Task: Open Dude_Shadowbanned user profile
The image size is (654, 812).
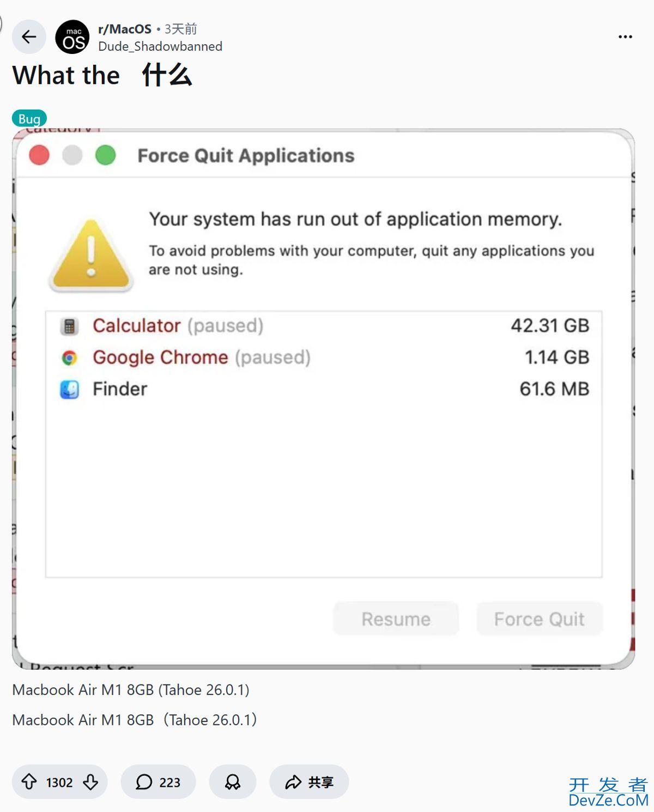Action: [x=160, y=46]
